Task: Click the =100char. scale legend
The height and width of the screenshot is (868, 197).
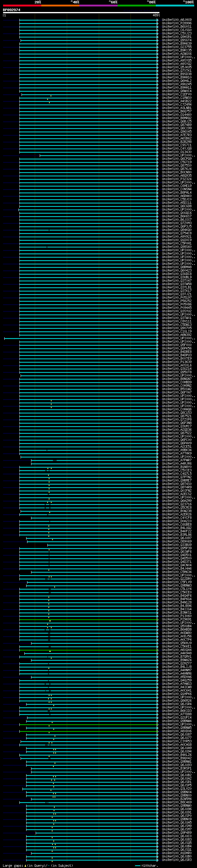Action: point(147,866)
